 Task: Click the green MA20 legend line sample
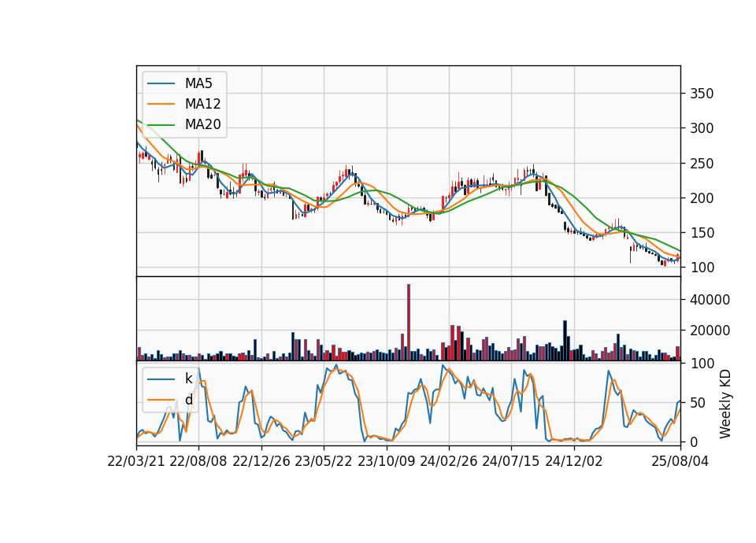(x=161, y=124)
